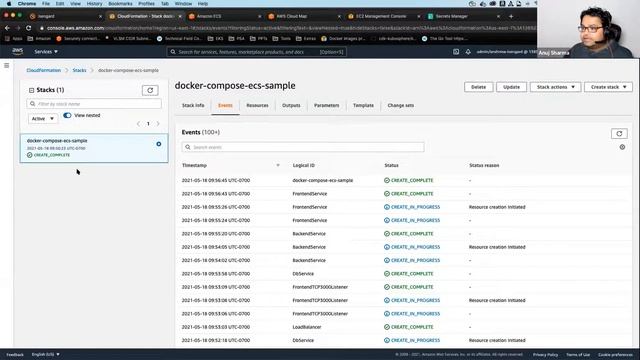Click the Update stack button

click(511, 87)
